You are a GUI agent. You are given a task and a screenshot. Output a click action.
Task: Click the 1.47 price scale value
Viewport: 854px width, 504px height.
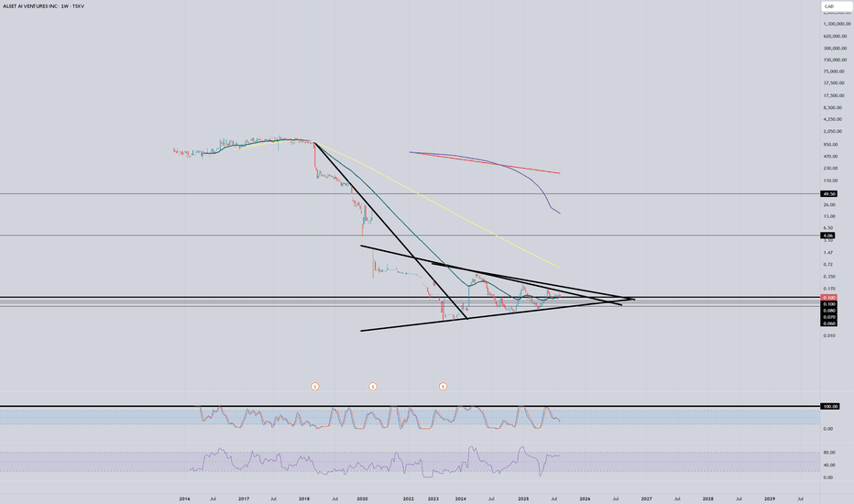[827, 252]
